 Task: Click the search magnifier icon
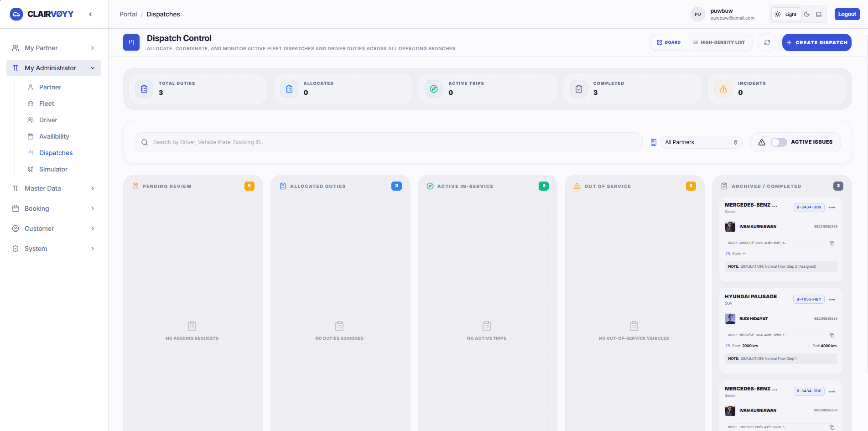[x=145, y=142]
